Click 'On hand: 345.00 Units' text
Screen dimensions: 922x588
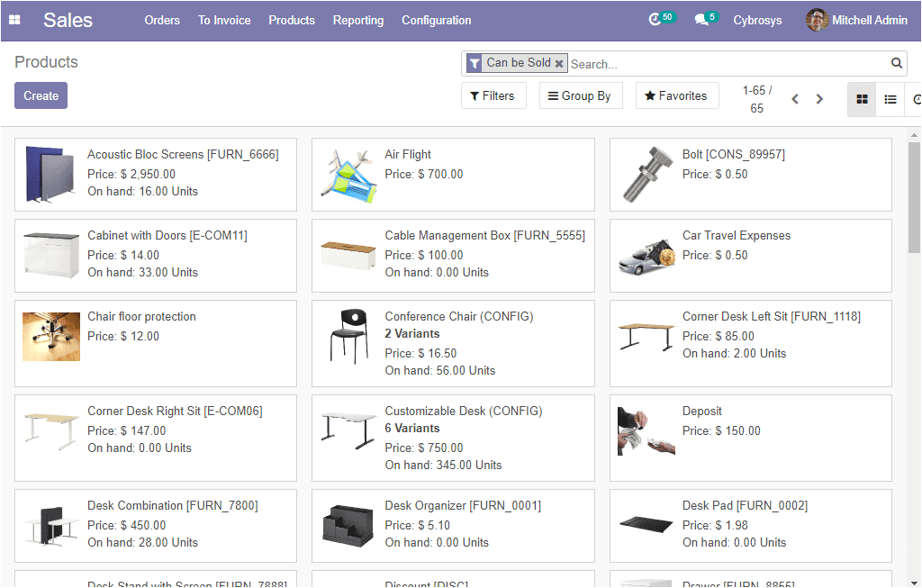443,466
